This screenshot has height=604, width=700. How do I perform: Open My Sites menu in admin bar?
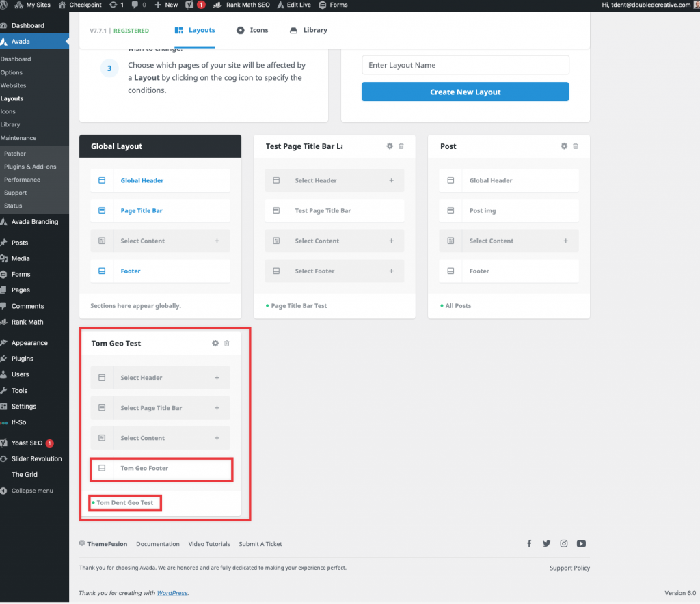[x=33, y=5]
